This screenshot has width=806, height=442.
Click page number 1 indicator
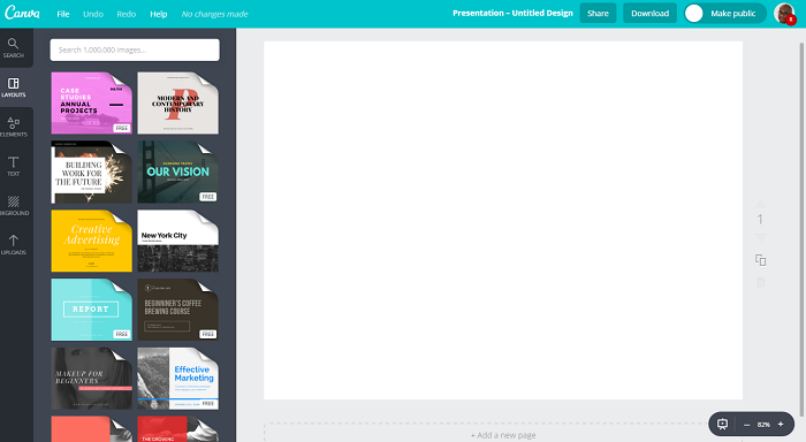click(760, 219)
